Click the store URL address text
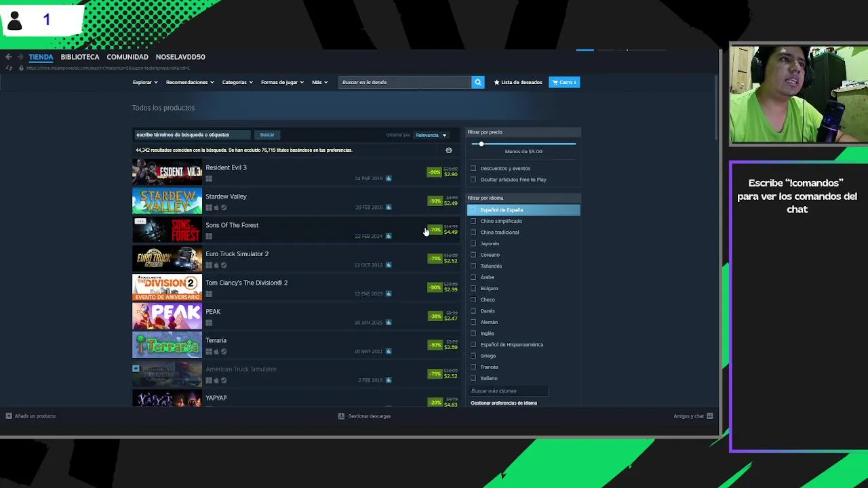868x488 pixels. click(108, 68)
